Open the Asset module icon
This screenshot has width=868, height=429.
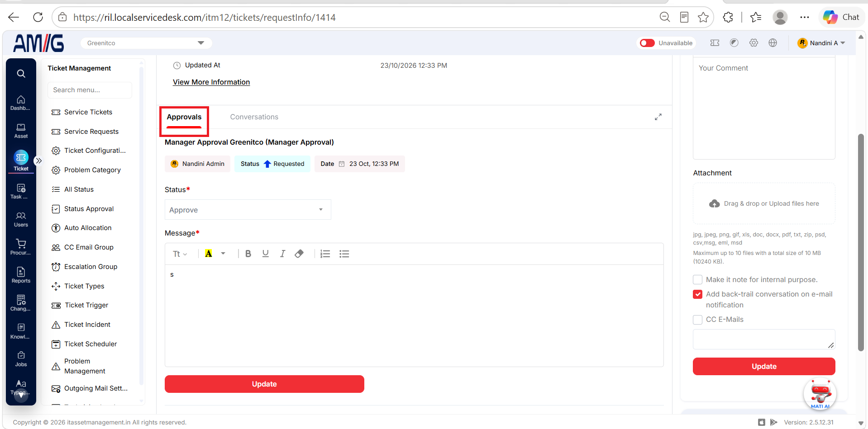(21, 131)
